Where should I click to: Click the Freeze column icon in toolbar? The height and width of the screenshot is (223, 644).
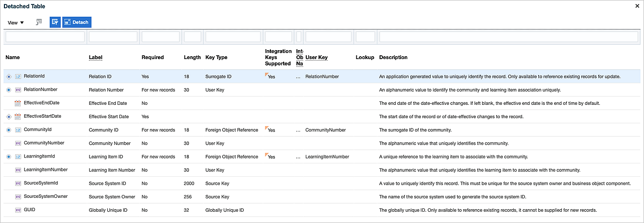click(x=39, y=22)
